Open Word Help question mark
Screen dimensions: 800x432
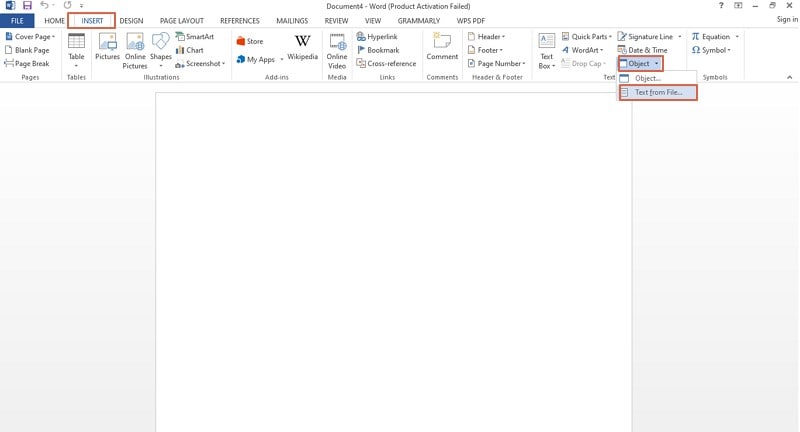coord(721,6)
